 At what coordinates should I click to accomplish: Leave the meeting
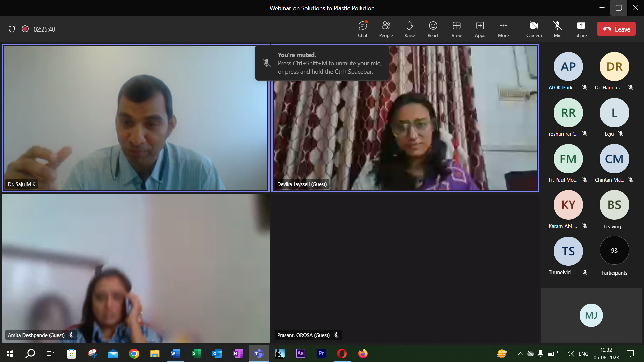(x=616, y=29)
